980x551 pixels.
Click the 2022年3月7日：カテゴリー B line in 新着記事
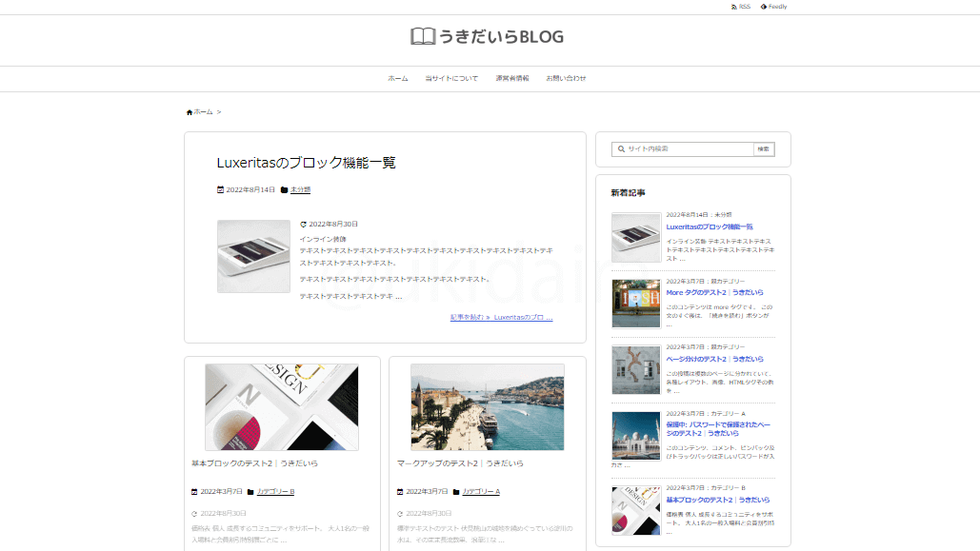click(706, 488)
